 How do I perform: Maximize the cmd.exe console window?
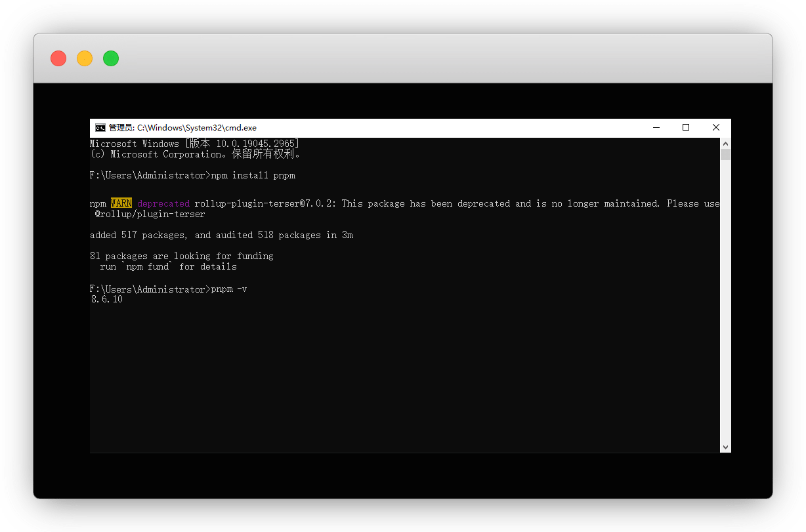click(686, 127)
